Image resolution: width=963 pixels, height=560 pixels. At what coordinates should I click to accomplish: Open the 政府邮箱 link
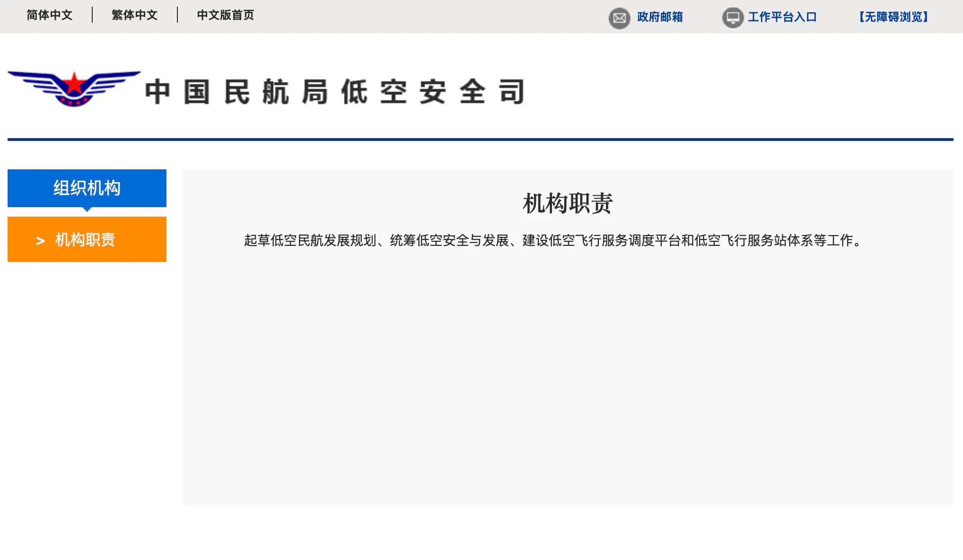tap(660, 17)
